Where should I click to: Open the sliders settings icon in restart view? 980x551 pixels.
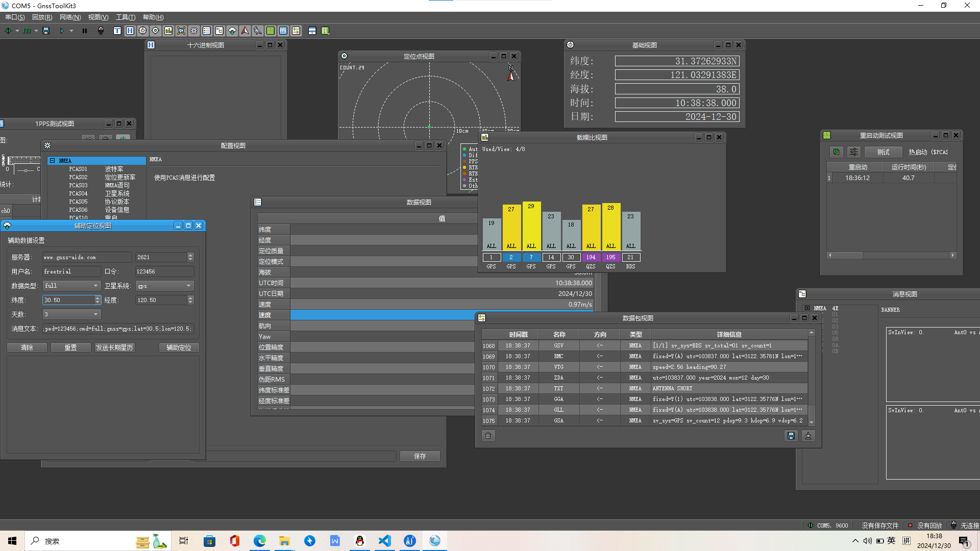pos(854,152)
